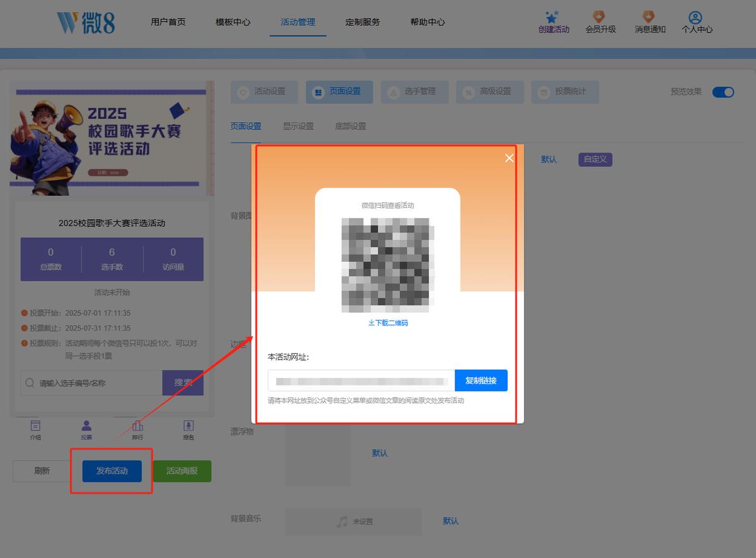Click the 微8 logo
This screenshot has height=558, width=756.
pos(86,22)
